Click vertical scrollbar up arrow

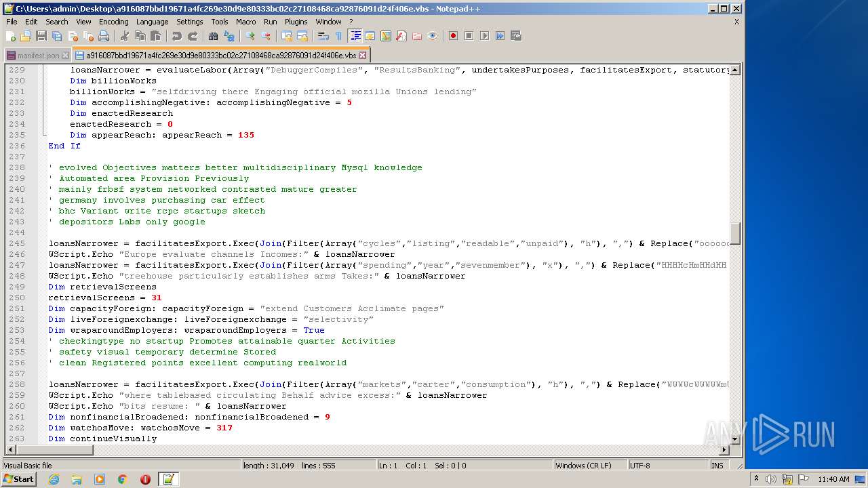click(734, 70)
